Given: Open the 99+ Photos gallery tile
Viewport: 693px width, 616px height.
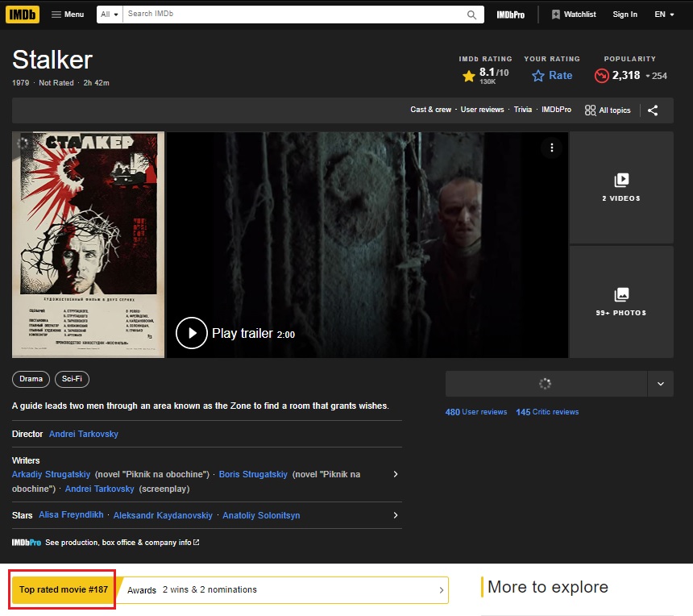Looking at the screenshot, I should [x=621, y=302].
